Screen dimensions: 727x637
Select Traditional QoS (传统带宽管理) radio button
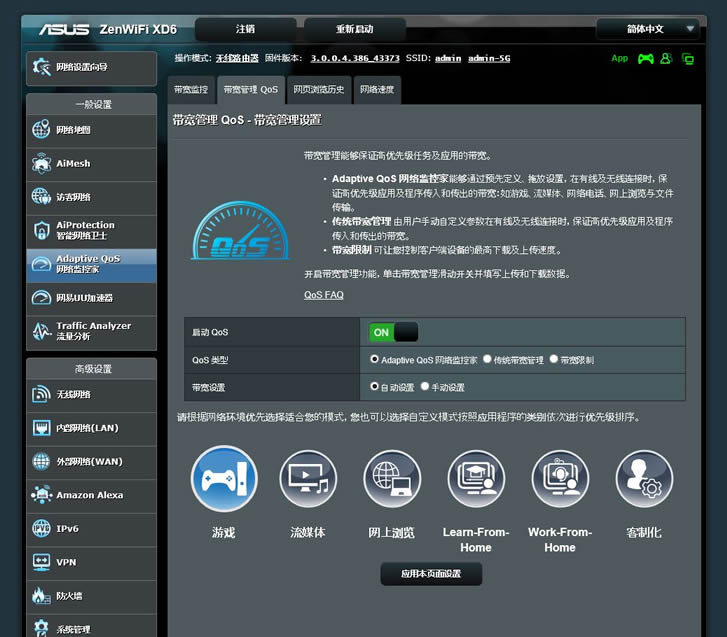pos(487,359)
